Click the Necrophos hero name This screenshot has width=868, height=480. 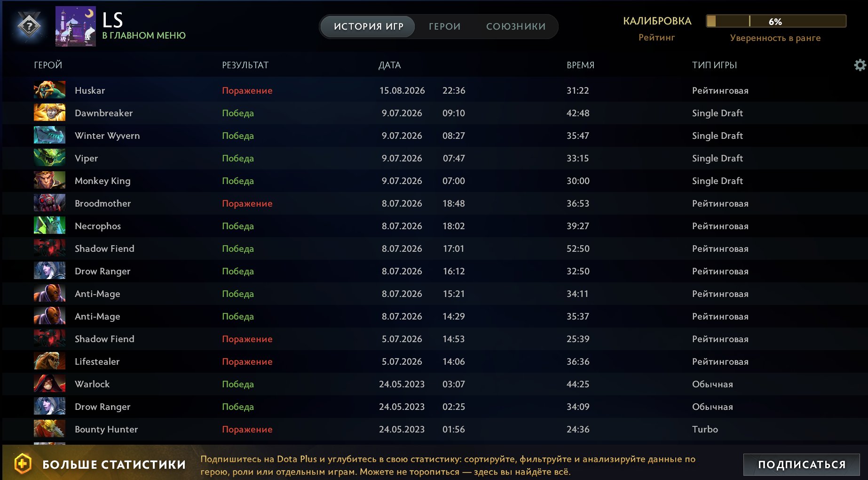(97, 226)
